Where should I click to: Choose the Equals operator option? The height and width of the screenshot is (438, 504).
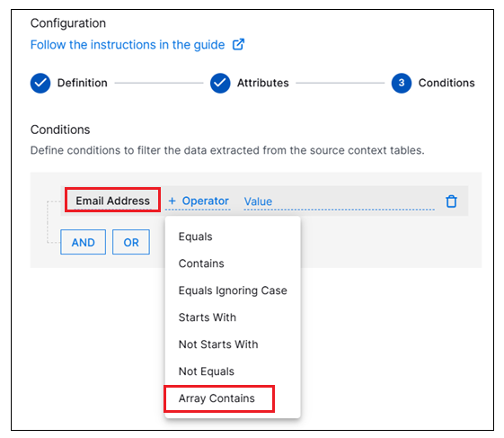coord(196,237)
